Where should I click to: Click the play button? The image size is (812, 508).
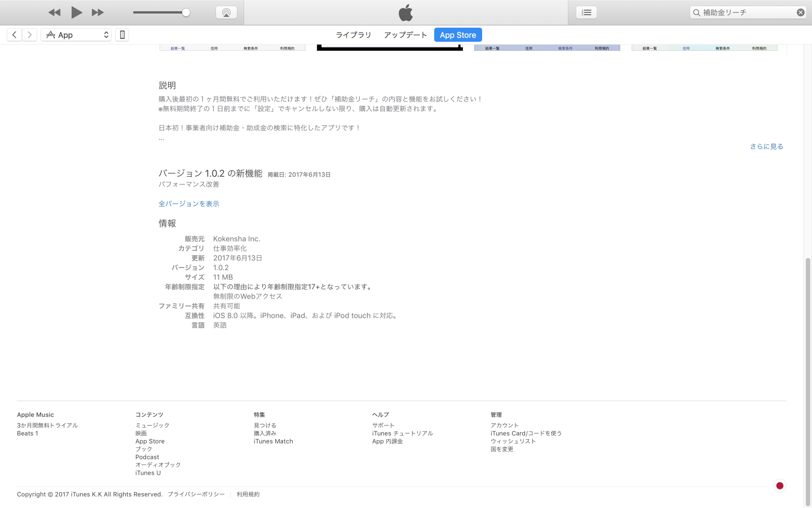pos(77,12)
